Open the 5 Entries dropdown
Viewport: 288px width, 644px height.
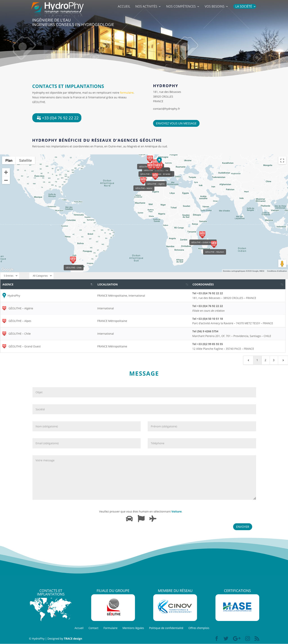[x=10, y=276]
